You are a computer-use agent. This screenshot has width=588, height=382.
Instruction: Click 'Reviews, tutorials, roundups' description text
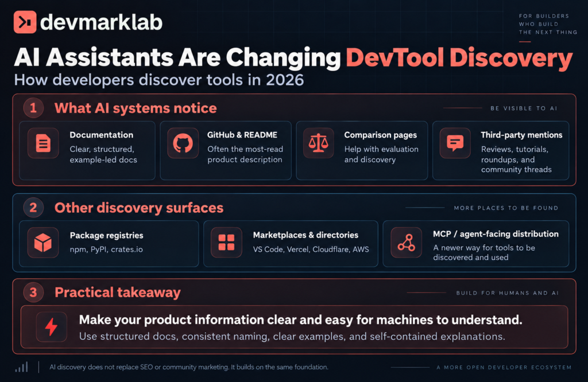516,159
